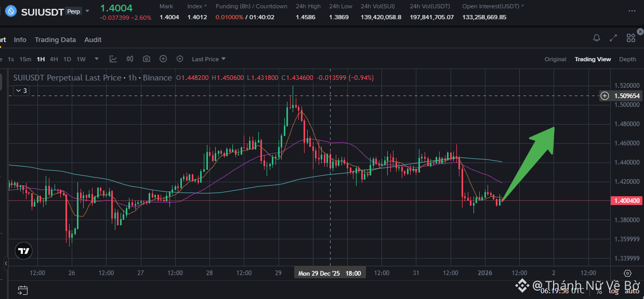The height and width of the screenshot is (299, 644).
Task: Expand chart to fullscreen arrows icon
Action: [614, 38]
